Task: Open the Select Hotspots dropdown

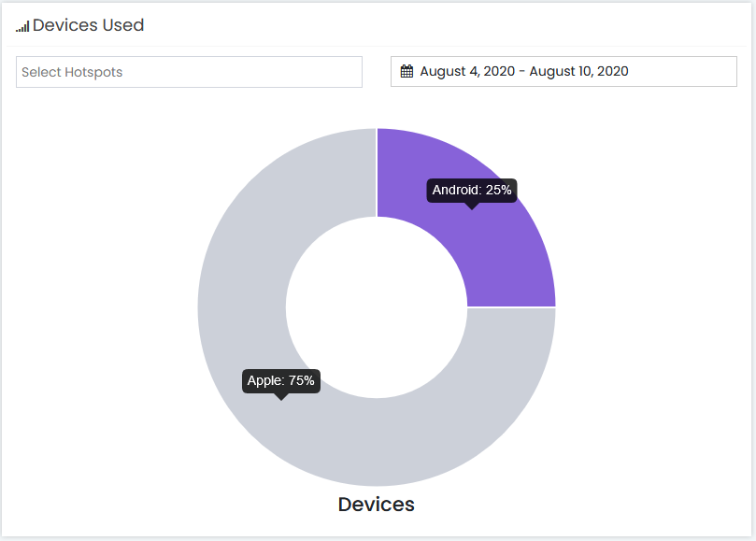Action: point(189,72)
